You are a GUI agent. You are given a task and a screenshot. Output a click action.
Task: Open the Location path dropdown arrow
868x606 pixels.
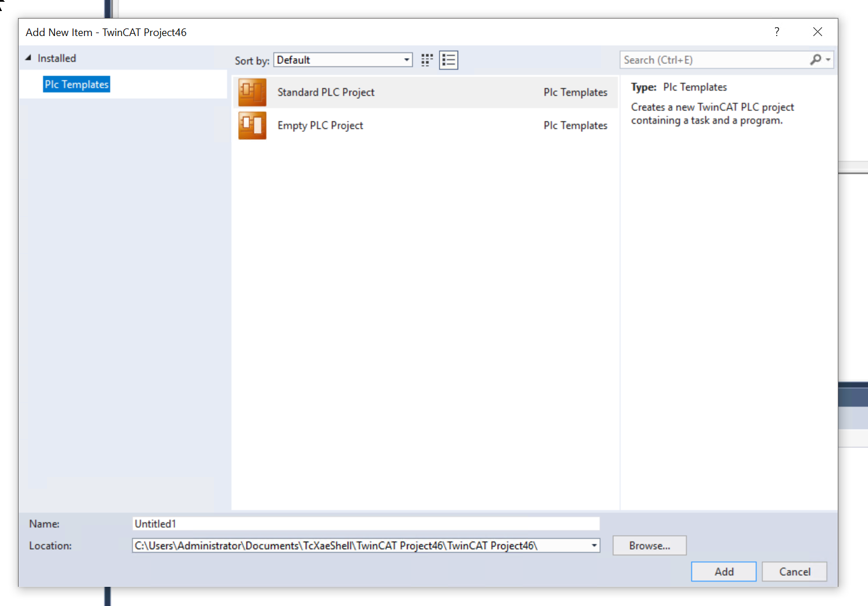pyautogui.click(x=594, y=546)
